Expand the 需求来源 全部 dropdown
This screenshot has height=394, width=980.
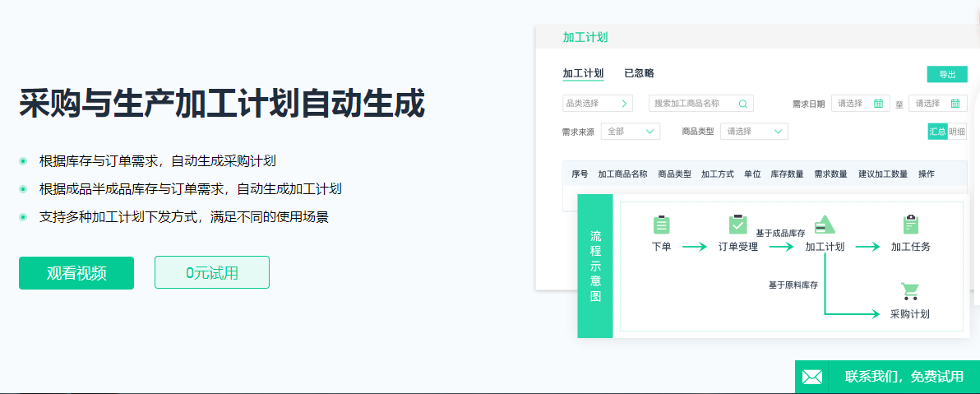[x=630, y=132]
